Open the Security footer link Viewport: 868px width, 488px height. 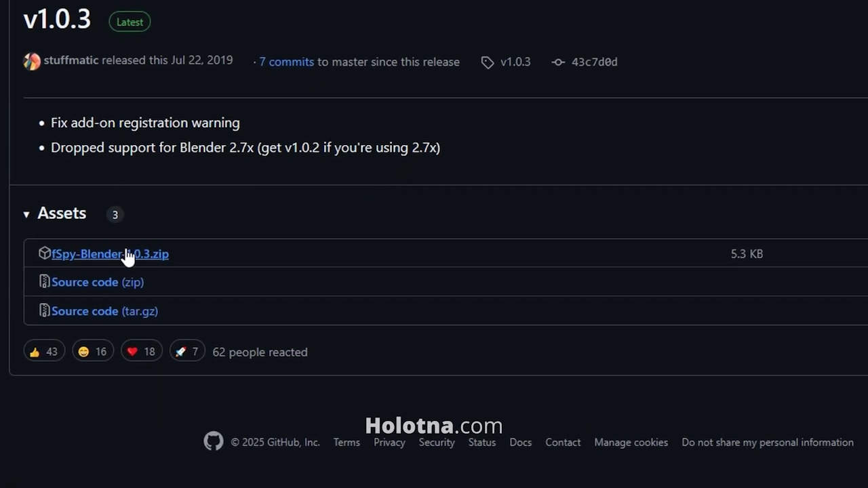(x=437, y=442)
